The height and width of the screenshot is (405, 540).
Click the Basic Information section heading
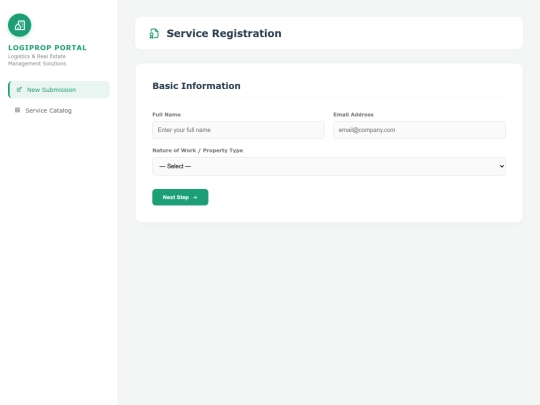[x=196, y=86]
